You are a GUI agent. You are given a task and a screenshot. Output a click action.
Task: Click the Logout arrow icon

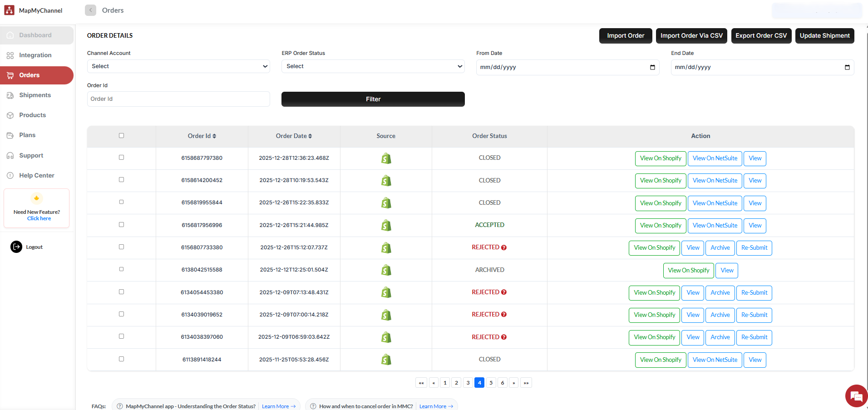pyautogui.click(x=16, y=247)
